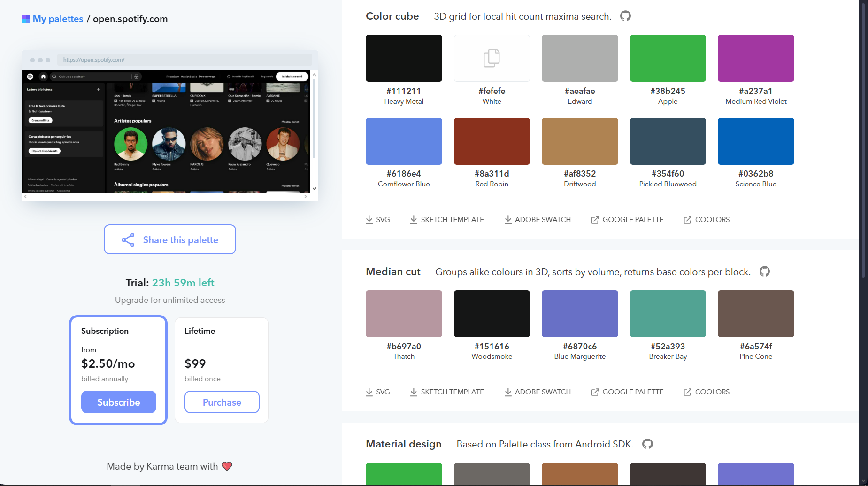Select the #6870c6 Blue Marguerite swatch
The height and width of the screenshot is (486, 868).
click(x=579, y=314)
